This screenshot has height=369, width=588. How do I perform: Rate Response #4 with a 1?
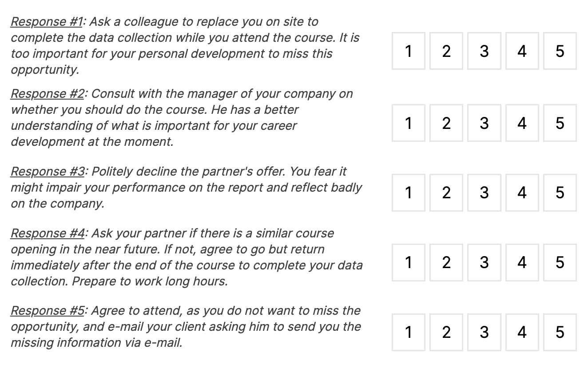click(x=408, y=262)
